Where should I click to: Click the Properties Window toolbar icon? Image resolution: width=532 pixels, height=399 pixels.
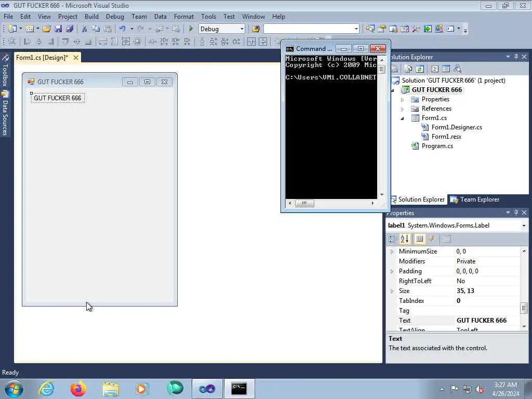click(x=382, y=29)
